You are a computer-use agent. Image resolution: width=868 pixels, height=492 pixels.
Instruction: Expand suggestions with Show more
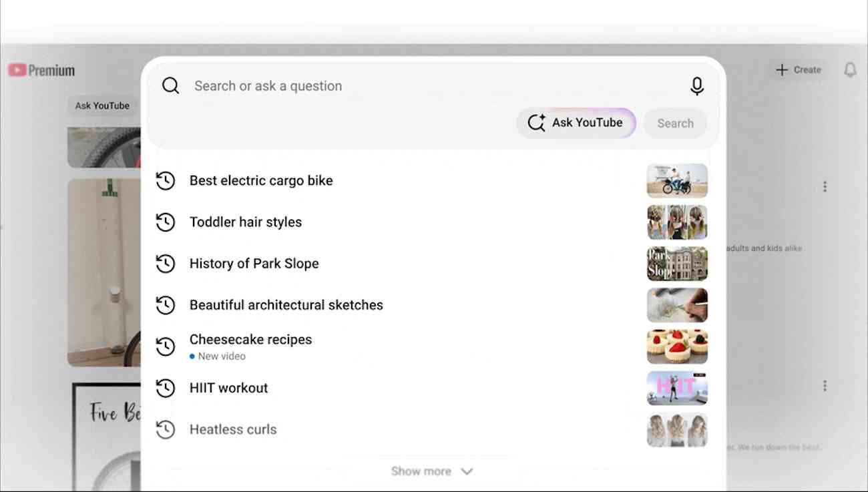coord(432,471)
